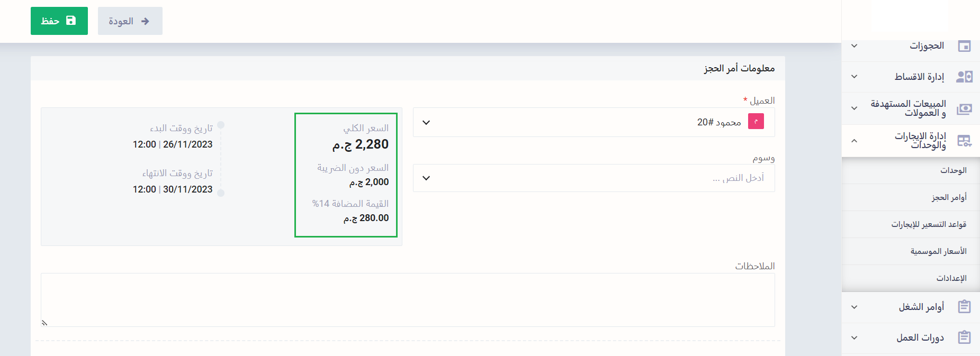Go to أوامر الحجز submenu item
980x356 pixels.
pyautogui.click(x=949, y=197)
